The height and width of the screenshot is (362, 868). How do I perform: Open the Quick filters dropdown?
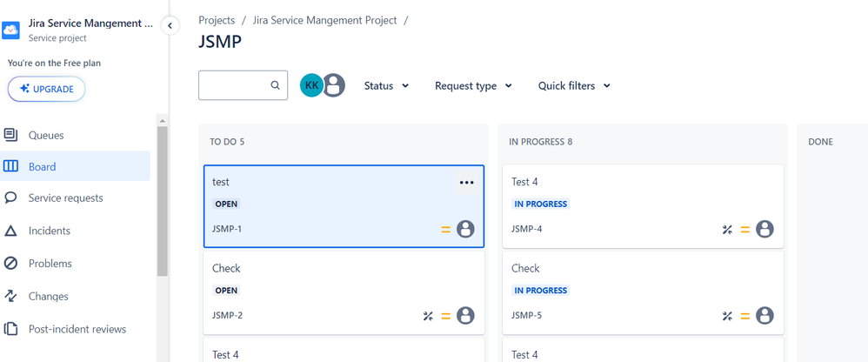click(x=574, y=86)
